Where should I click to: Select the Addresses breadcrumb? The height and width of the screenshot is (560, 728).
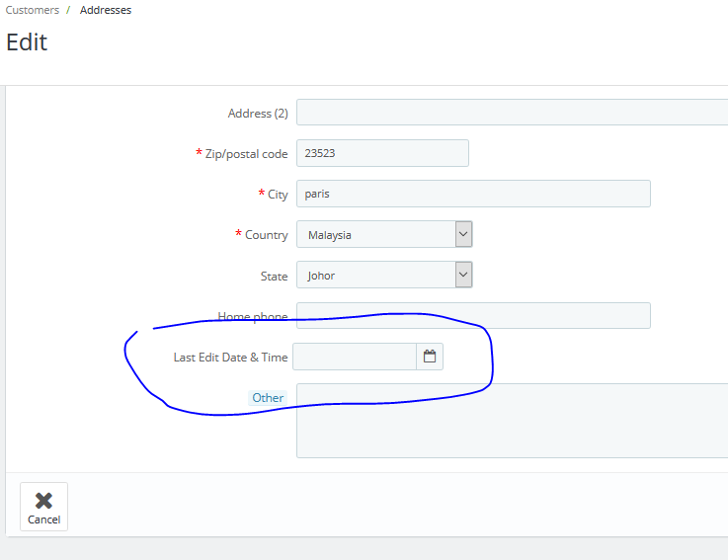[x=106, y=10]
